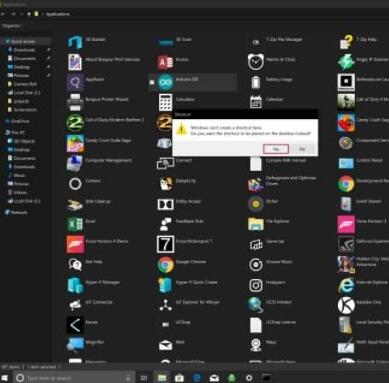
Task: Open Settings gear on the taskbar
Action: (249, 378)
